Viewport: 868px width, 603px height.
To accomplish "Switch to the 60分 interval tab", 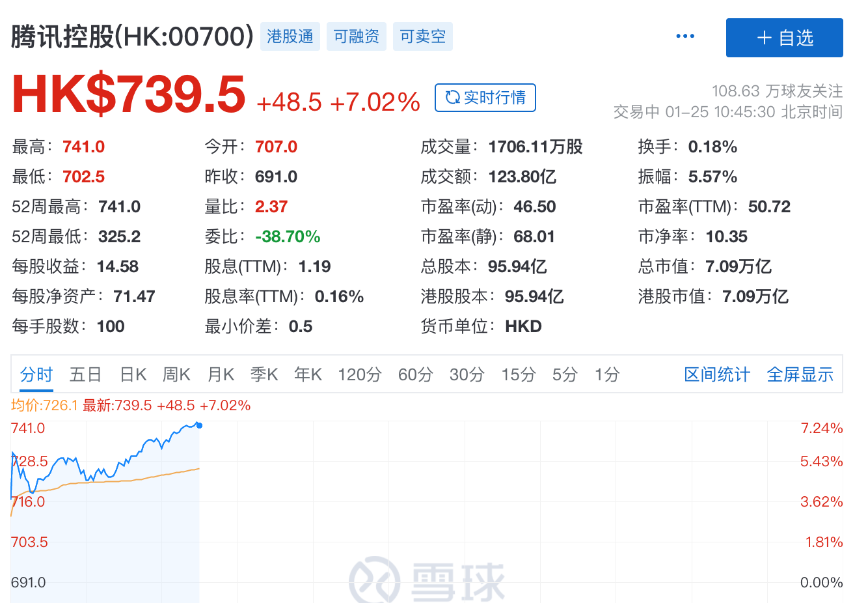I will point(415,374).
